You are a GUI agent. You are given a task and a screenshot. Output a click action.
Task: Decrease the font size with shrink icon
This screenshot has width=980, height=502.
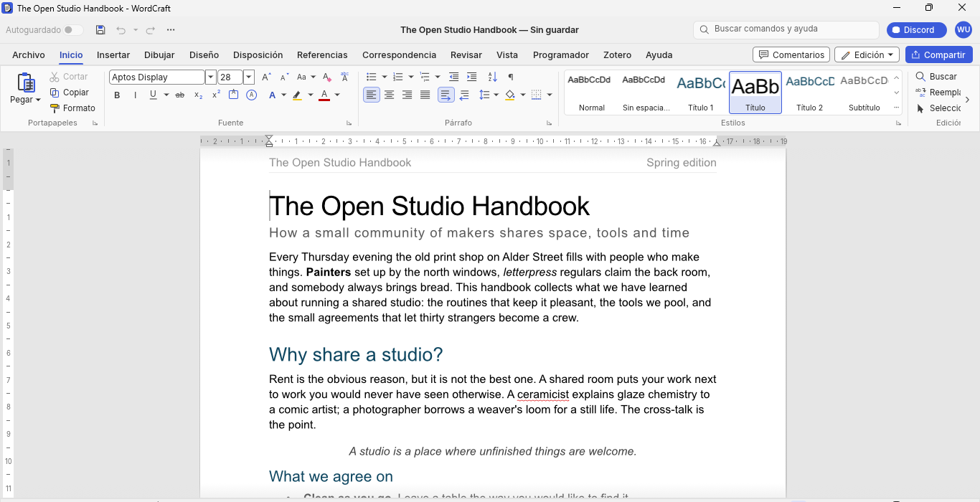pos(284,77)
